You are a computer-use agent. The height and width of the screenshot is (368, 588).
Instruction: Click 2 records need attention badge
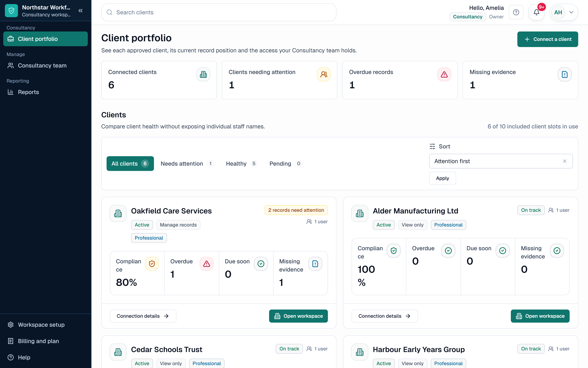pyautogui.click(x=296, y=210)
